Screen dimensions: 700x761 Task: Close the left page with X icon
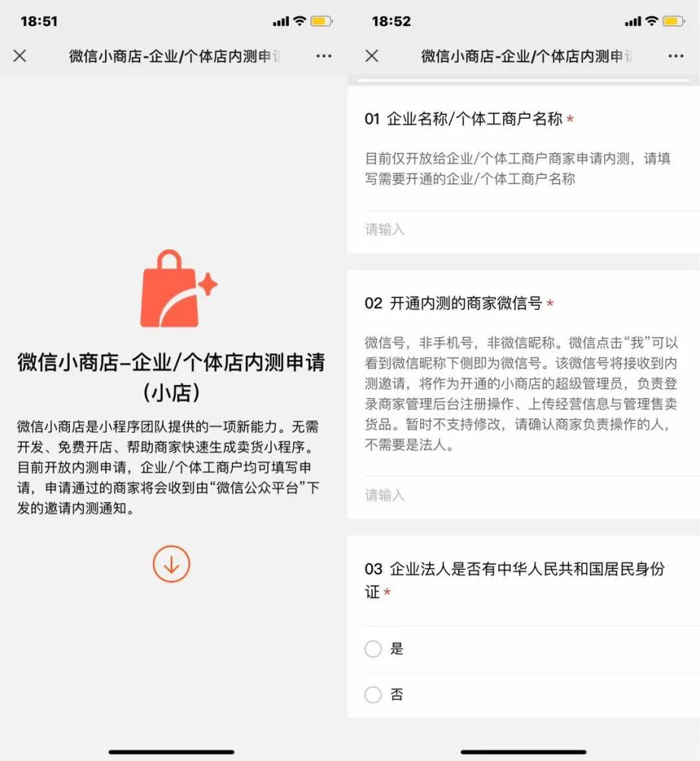(20, 56)
